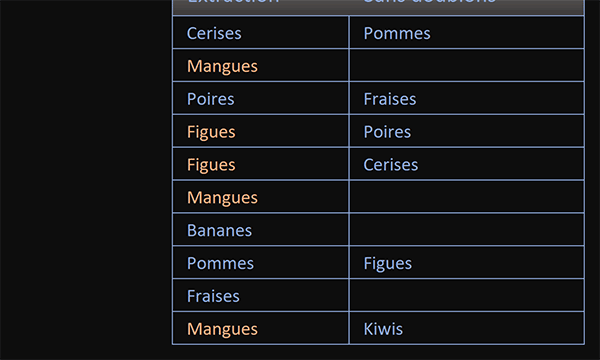Click the Kiwis cell
This screenshot has height=360, width=600.
(466, 328)
